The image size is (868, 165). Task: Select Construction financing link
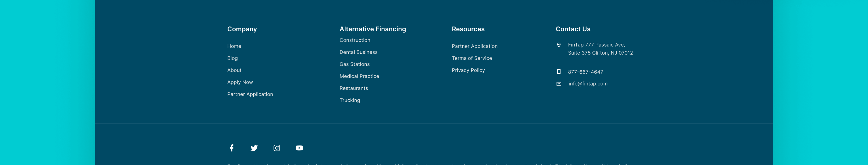pyautogui.click(x=355, y=40)
